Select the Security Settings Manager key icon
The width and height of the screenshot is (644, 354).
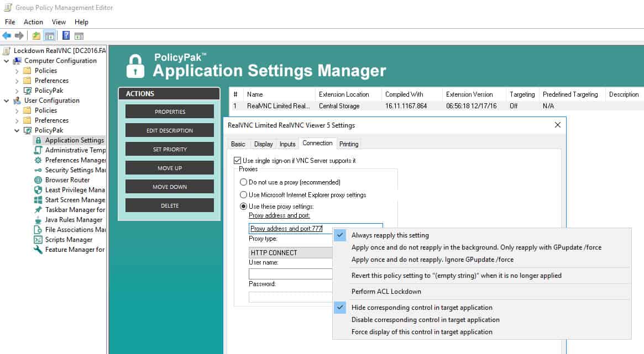pyautogui.click(x=38, y=170)
